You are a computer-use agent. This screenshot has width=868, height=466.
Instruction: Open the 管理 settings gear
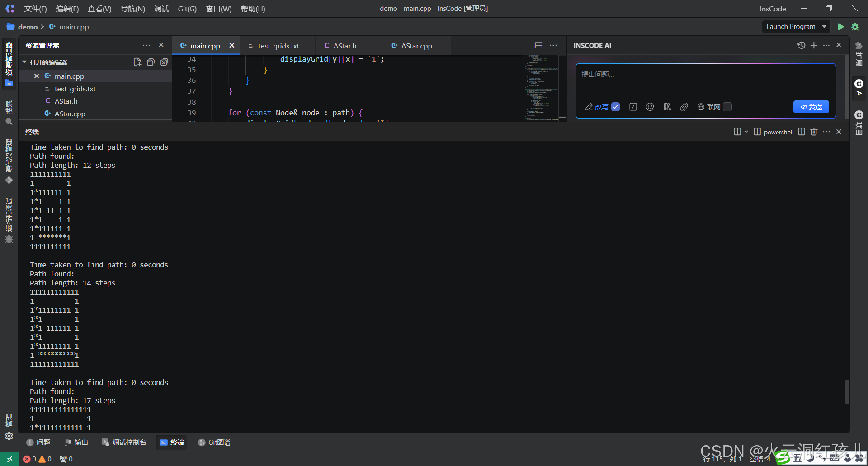(9, 436)
